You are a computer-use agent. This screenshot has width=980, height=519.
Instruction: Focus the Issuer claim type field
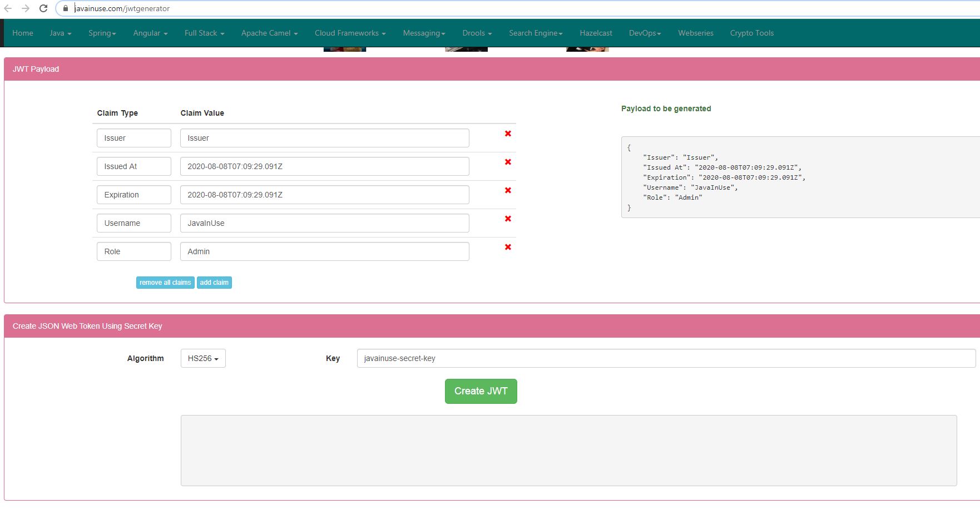[x=134, y=138]
